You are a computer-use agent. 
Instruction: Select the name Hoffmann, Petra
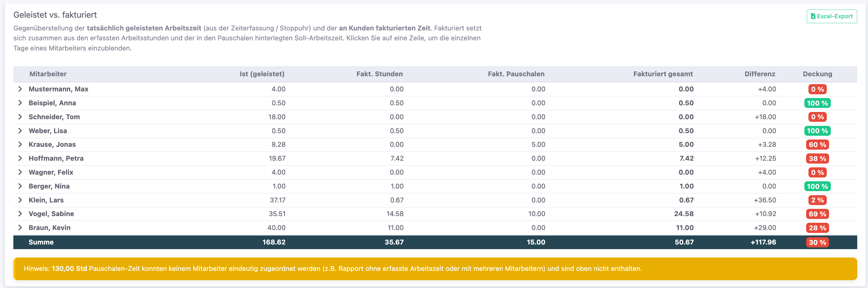[x=56, y=158]
